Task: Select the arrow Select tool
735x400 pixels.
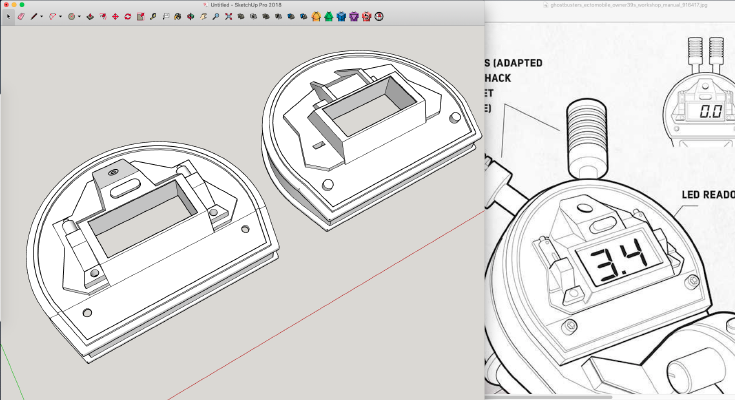Action: 8,16
